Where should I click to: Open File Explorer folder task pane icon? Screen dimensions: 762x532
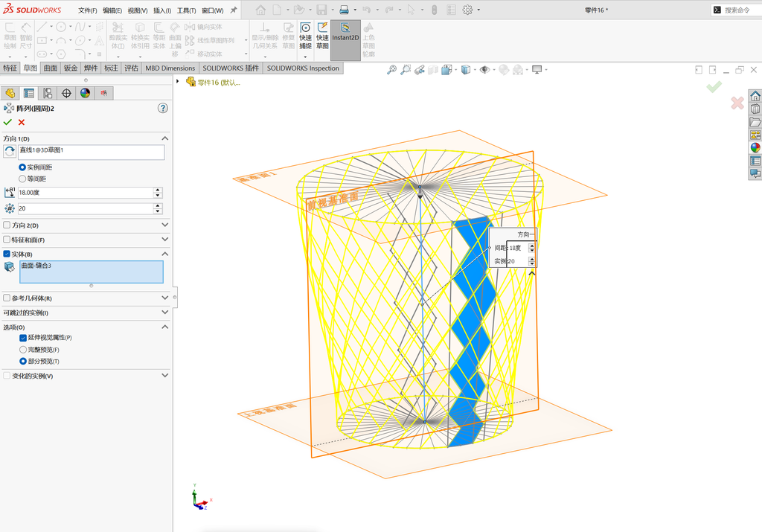(755, 122)
